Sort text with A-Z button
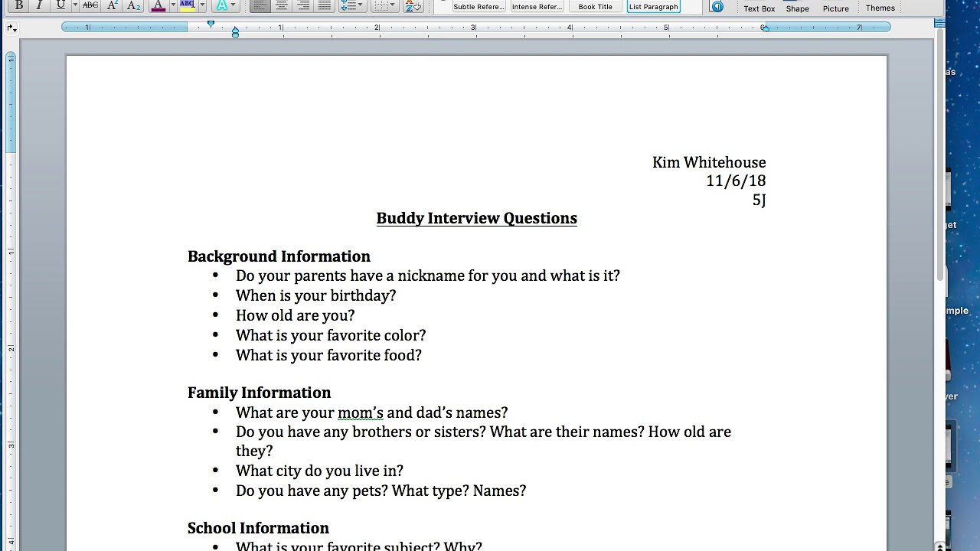Viewport: 980px width, 551px height. point(413,5)
